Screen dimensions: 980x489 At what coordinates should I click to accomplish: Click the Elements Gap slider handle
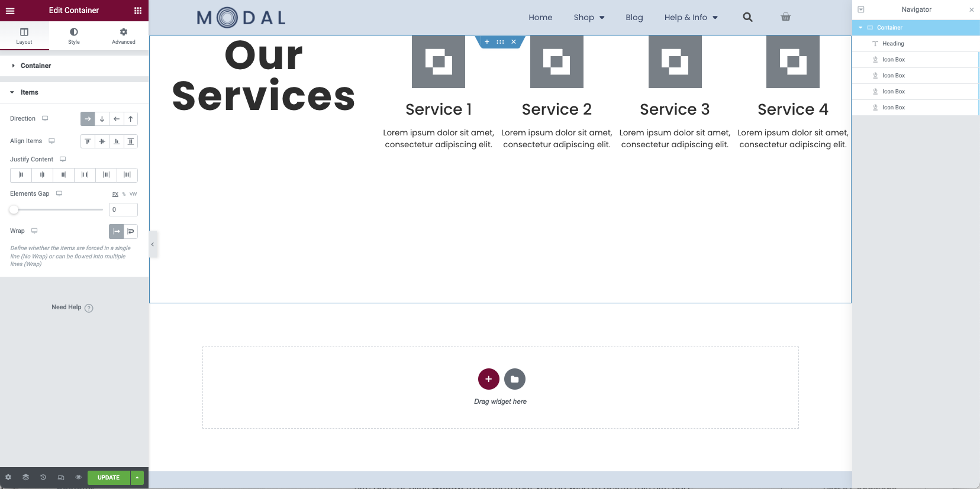click(14, 209)
